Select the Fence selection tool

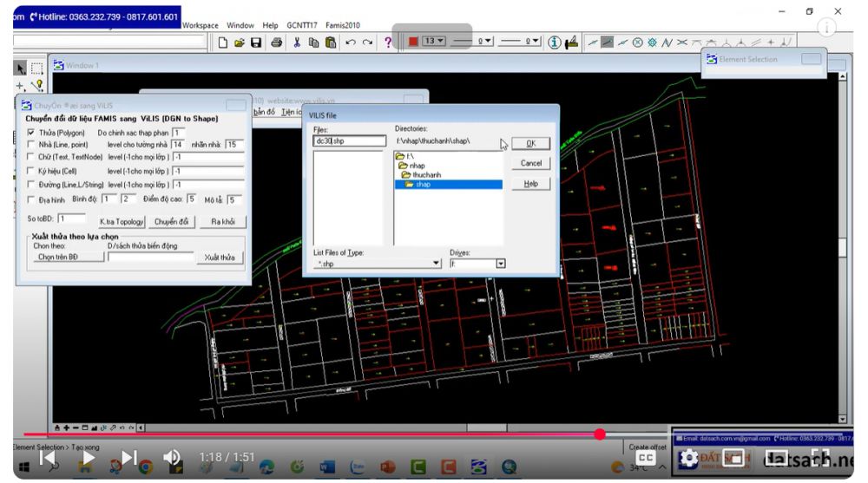point(36,68)
